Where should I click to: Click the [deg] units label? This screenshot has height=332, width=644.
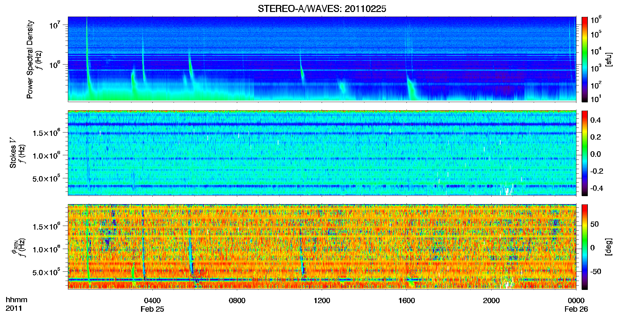pyautogui.click(x=608, y=247)
